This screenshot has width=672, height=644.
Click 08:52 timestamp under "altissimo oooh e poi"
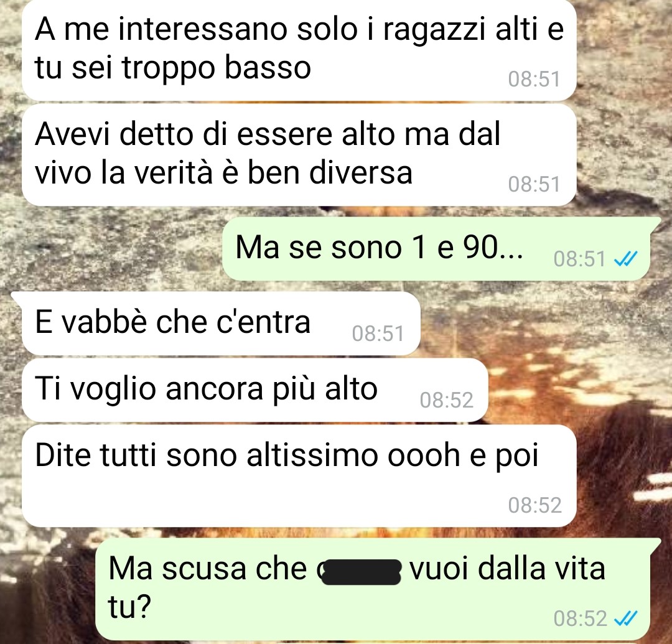[535, 505]
